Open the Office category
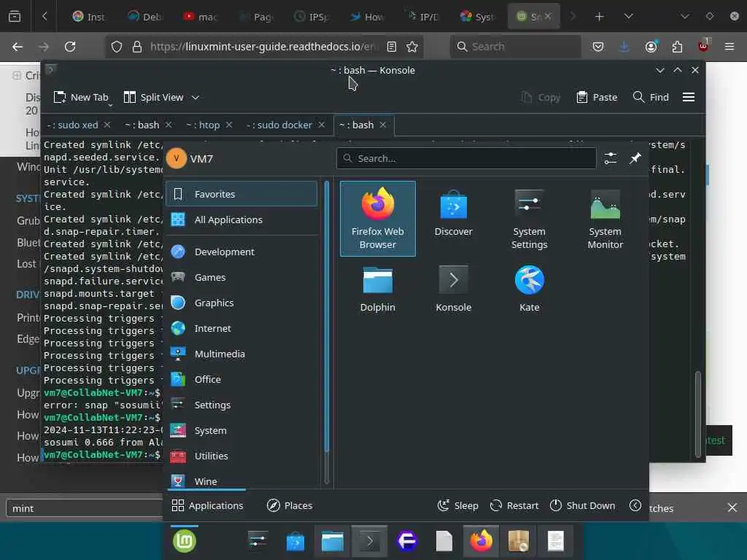The width and height of the screenshot is (747, 560). tap(241, 379)
